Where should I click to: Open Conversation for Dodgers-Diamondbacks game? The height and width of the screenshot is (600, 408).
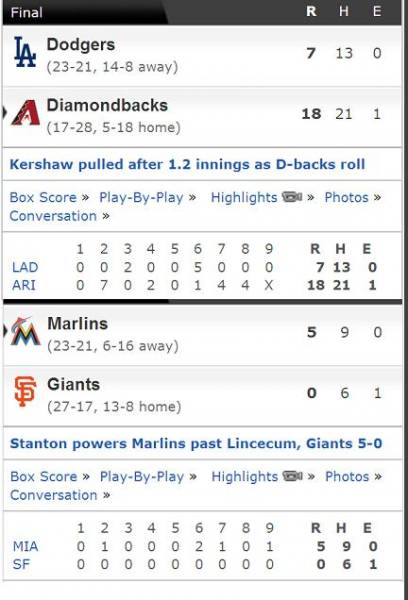point(53,216)
